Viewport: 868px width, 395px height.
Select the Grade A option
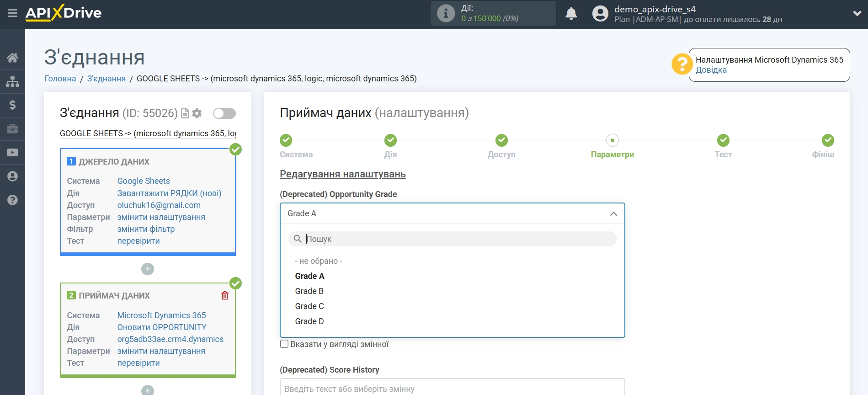310,276
